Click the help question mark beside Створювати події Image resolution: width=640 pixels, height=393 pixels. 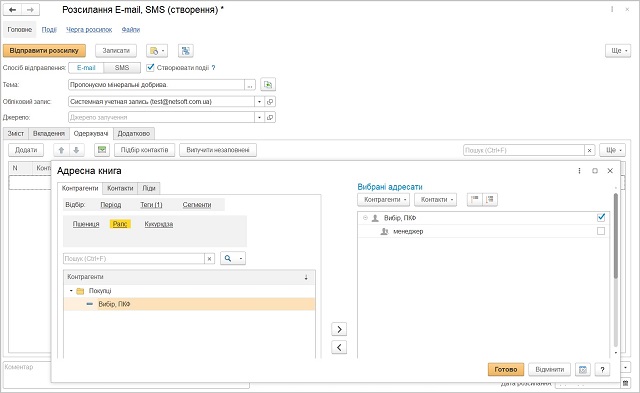point(213,68)
